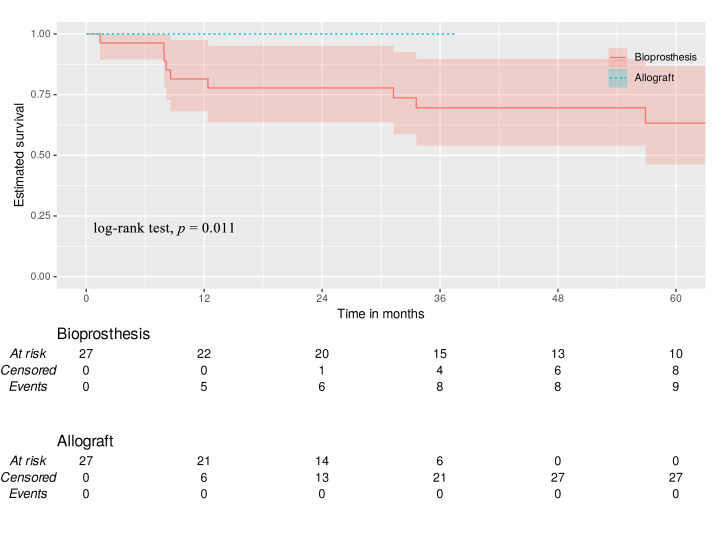714x536 pixels.
Task: Select the Bioprosthesis legend label text
Action: 666,57
